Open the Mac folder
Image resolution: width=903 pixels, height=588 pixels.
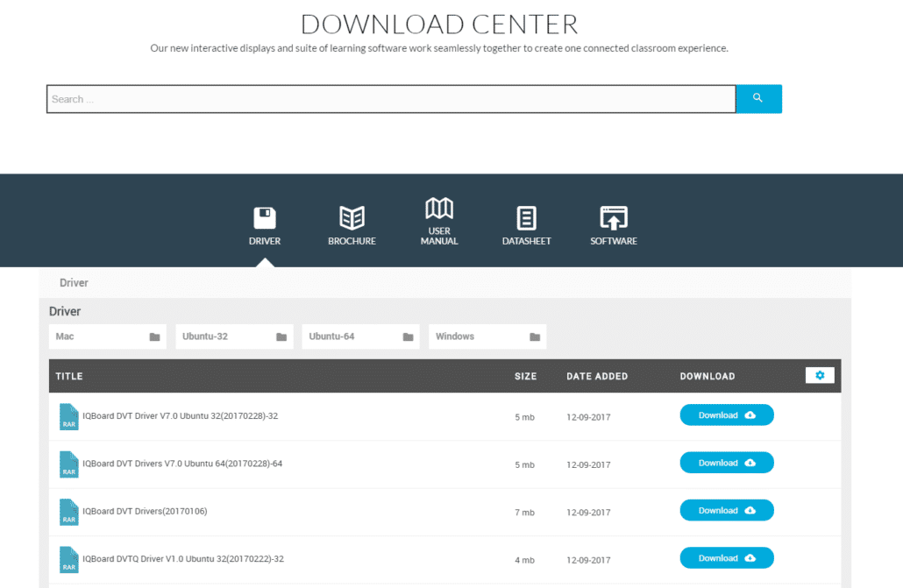[x=107, y=337]
